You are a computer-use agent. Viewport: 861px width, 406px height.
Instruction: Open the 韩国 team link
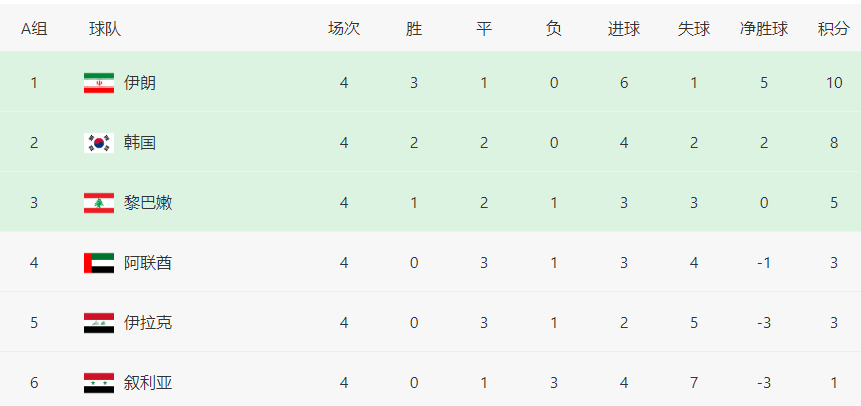pos(140,143)
